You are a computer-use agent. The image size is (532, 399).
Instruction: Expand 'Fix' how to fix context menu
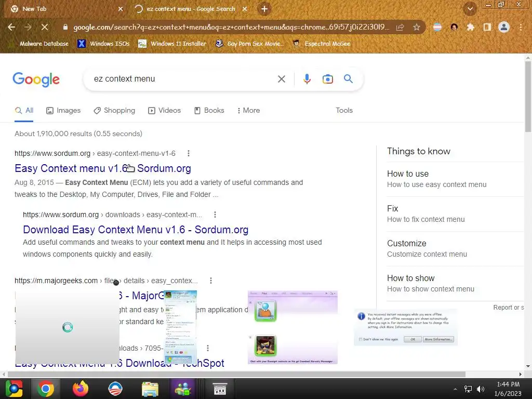455,214
